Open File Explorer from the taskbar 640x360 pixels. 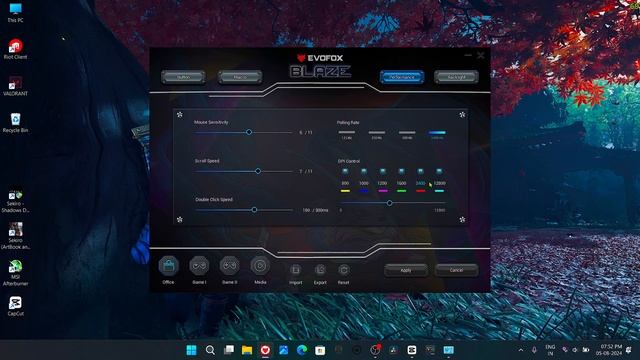(247, 350)
